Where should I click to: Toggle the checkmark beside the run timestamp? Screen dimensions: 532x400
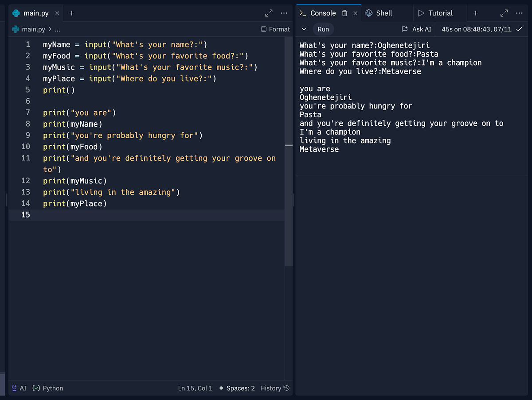pyautogui.click(x=519, y=29)
